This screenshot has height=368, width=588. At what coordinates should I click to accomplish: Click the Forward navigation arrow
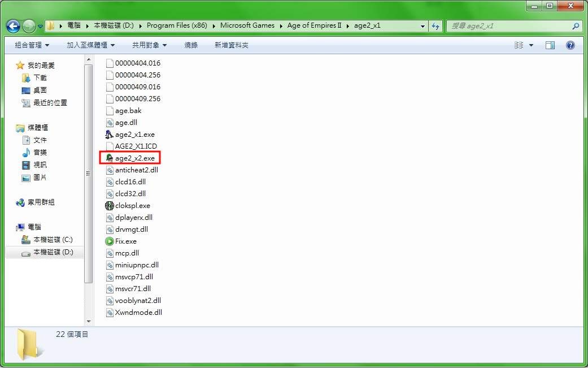tap(29, 26)
